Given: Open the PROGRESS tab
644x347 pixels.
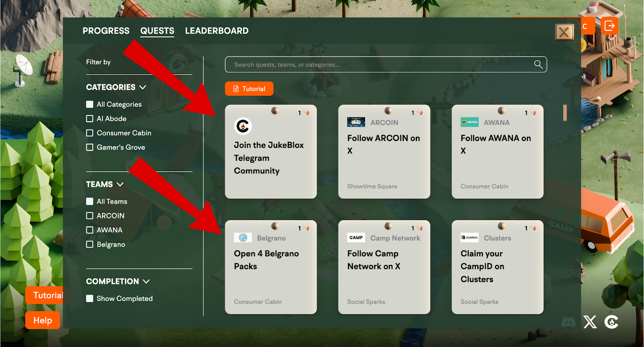Looking at the screenshot, I should (106, 31).
